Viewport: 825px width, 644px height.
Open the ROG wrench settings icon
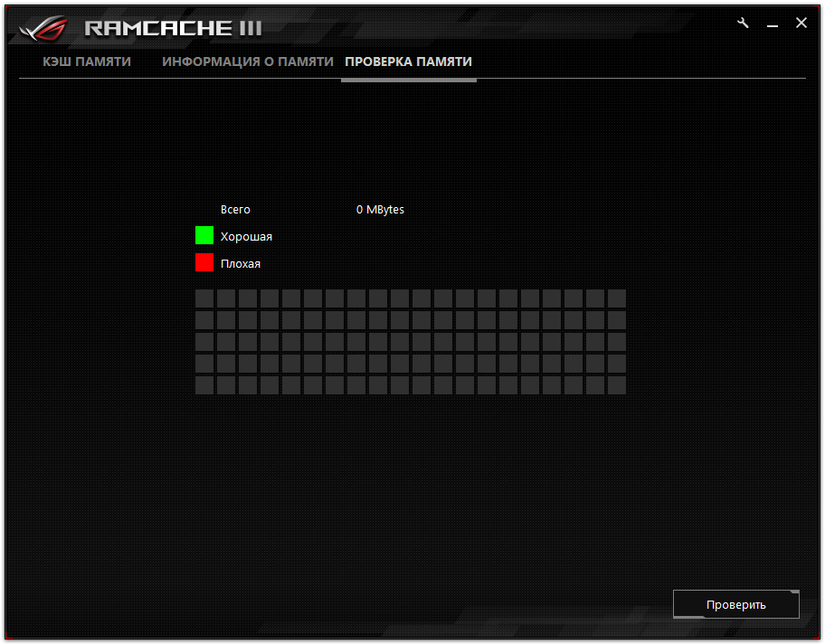click(x=743, y=23)
